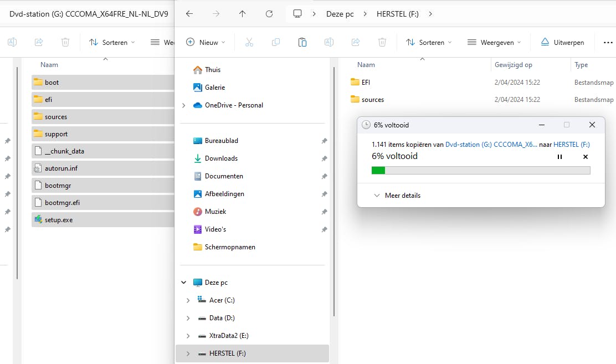Click Dvd-station (G:) source link
This screenshot has height=364, width=616.
click(x=491, y=144)
